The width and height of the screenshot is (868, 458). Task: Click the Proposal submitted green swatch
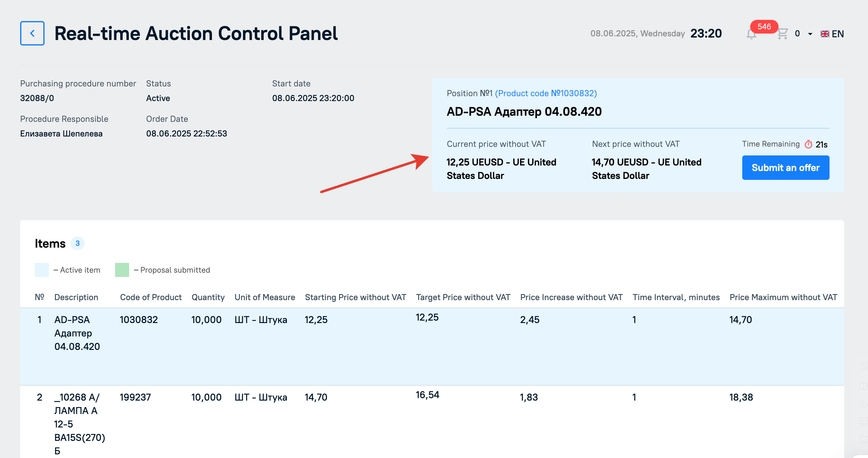click(x=122, y=270)
